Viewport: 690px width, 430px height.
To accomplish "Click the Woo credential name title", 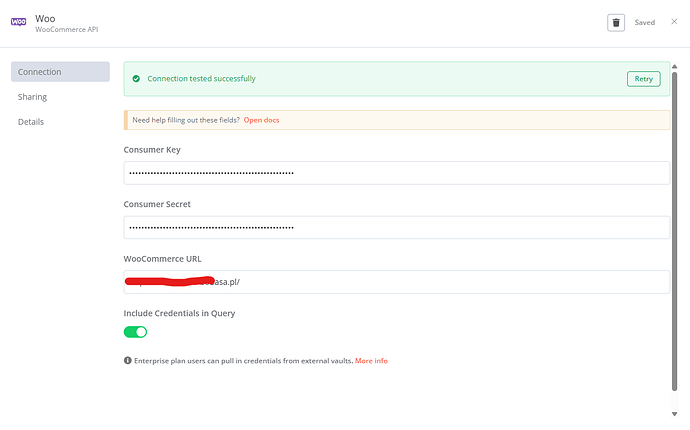I will (x=45, y=18).
